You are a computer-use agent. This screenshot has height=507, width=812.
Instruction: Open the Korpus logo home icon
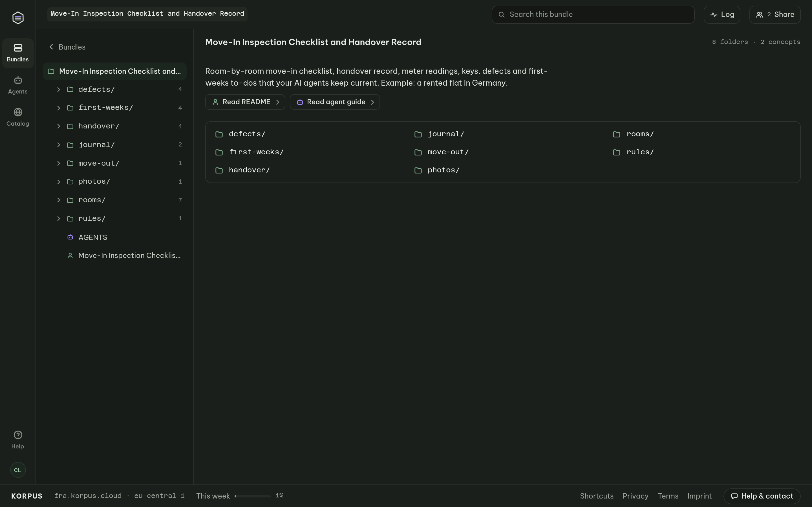click(x=18, y=17)
